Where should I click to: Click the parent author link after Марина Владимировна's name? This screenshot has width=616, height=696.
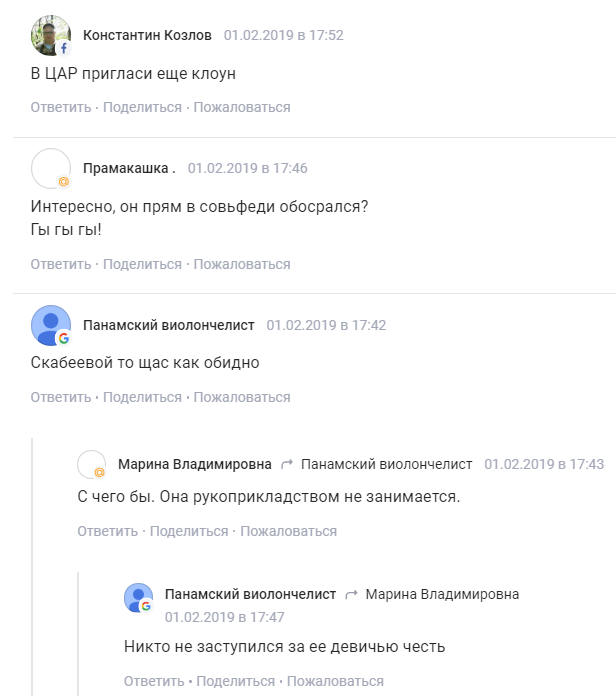click(386, 464)
